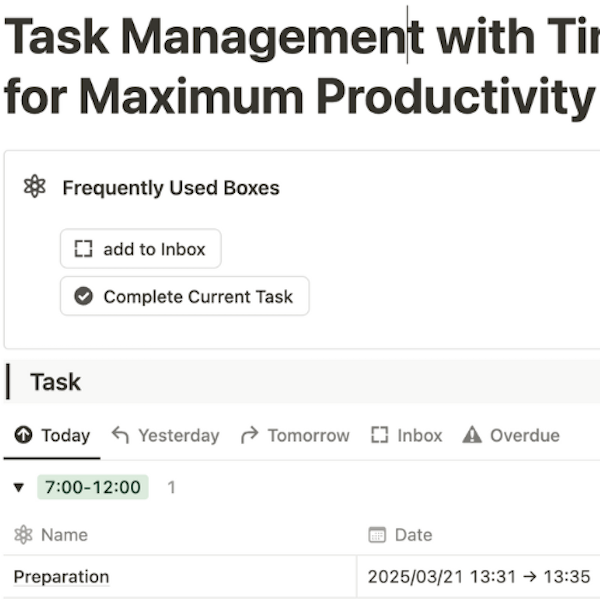The image size is (600, 600).
Task: Click the Overdue warning triangle icon
Action: point(472,435)
